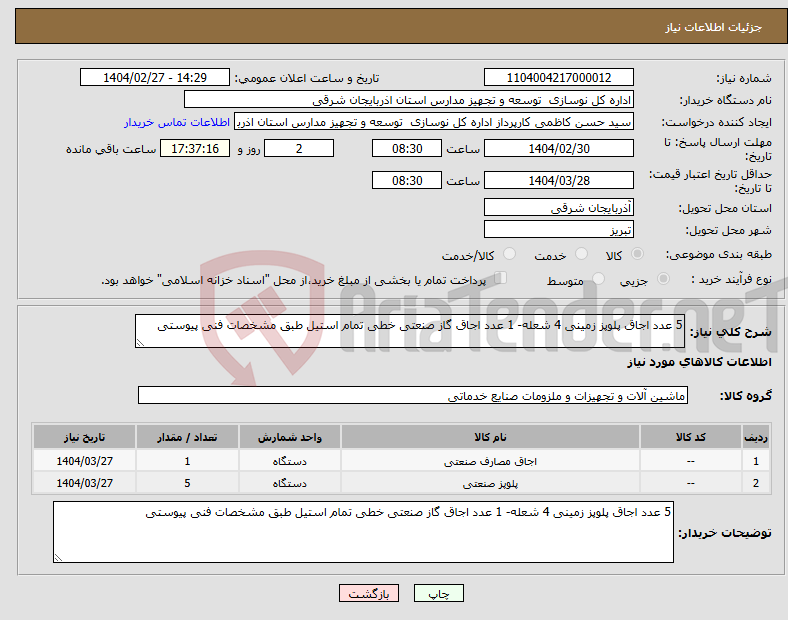The width and height of the screenshot is (788, 620).
Task: Select the متوسط purchase type radio
Action: click(x=598, y=279)
